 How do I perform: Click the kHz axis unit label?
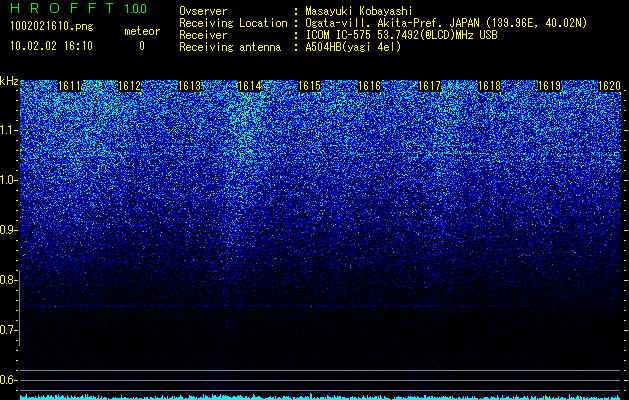coord(9,81)
